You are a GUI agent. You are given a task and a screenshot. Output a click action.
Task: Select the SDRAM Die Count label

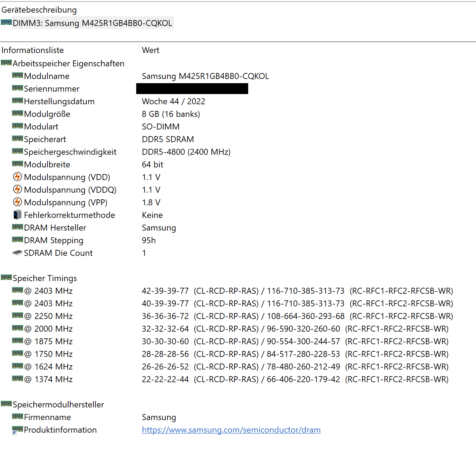[x=58, y=253]
